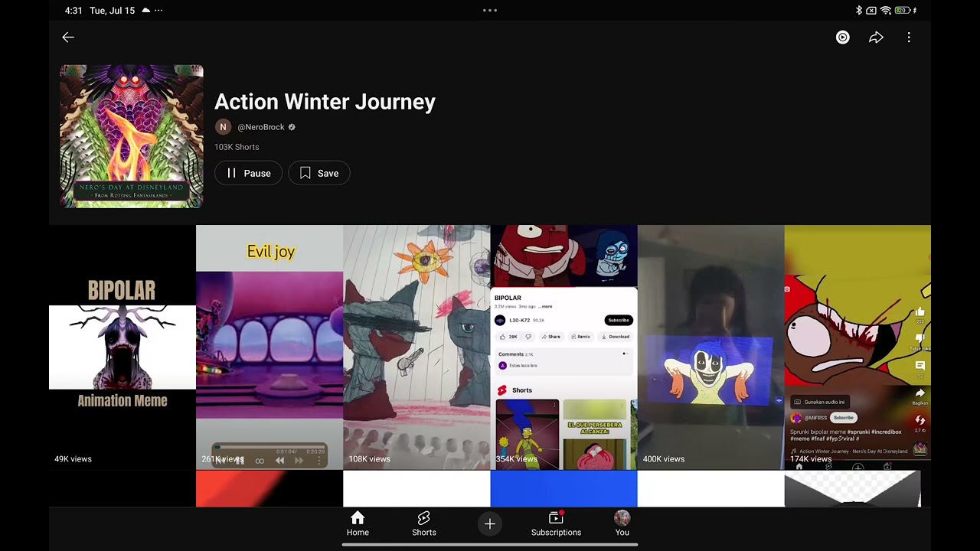Tap the verified badge beside @NeroBrock
980x551 pixels.
[x=292, y=127]
